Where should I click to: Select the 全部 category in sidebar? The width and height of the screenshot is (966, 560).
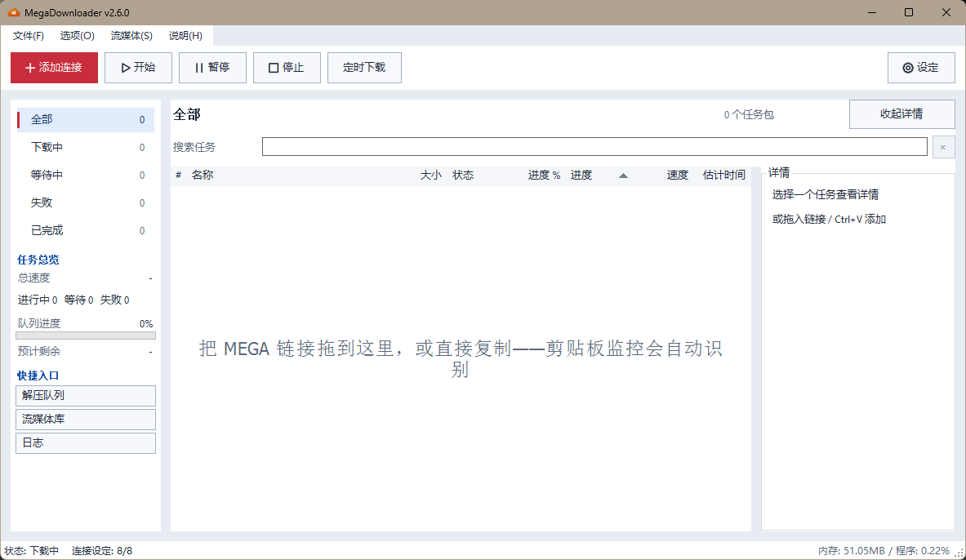point(86,119)
